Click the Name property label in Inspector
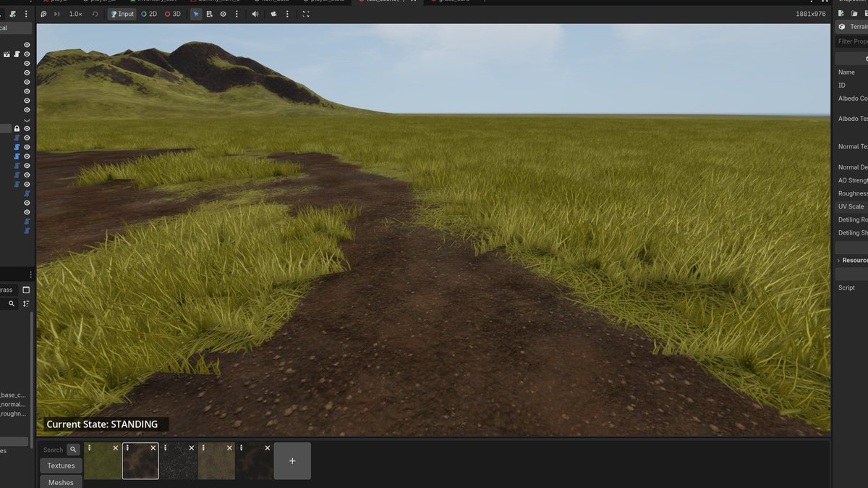This screenshot has width=868, height=488. point(846,72)
